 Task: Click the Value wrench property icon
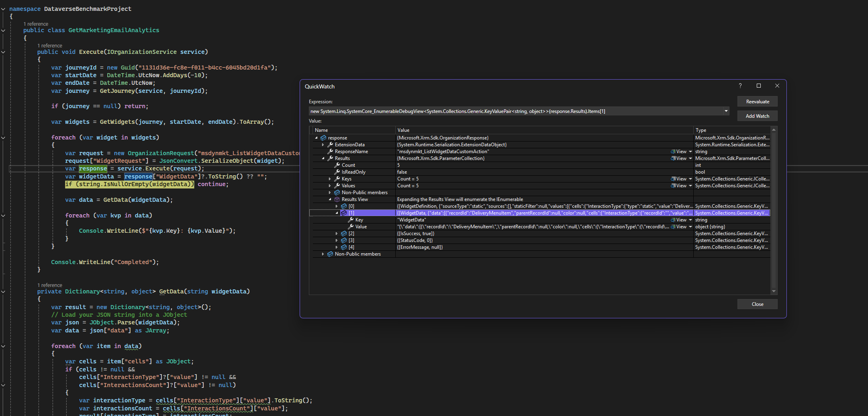(351, 227)
